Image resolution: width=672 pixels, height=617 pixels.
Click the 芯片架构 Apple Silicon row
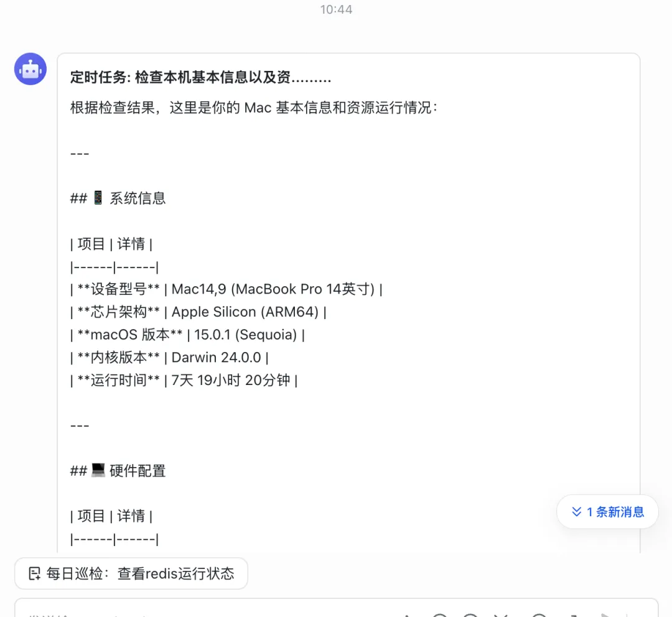coord(198,312)
